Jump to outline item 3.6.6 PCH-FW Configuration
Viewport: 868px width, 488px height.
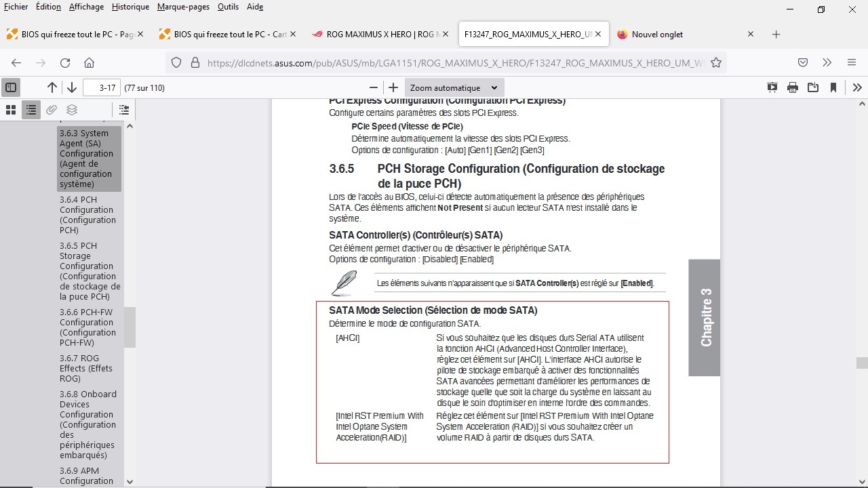click(87, 327)
